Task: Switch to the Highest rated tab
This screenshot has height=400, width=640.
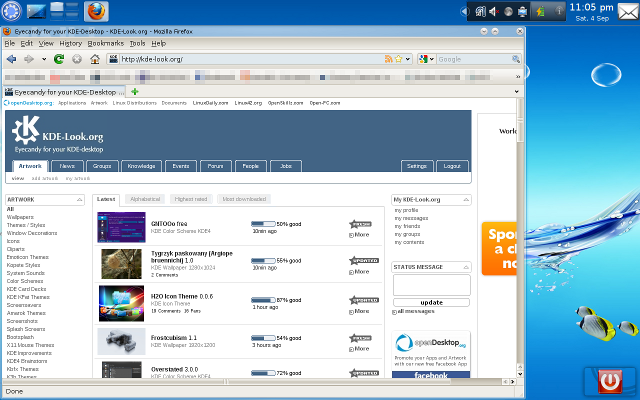Action: coord(191,199)
